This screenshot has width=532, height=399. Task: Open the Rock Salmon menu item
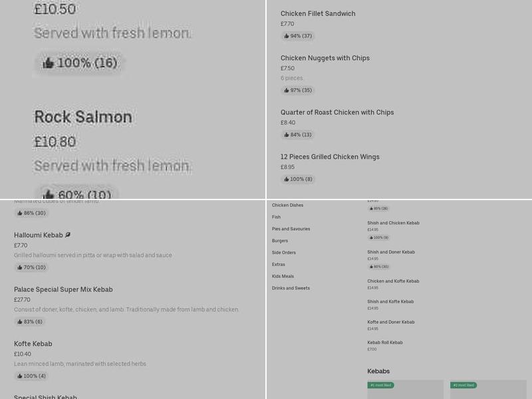pyautogui.click(x=83, y=118)
